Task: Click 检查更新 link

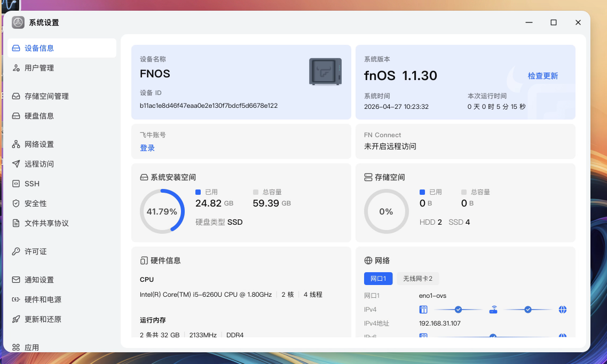Action: (543, 76)
